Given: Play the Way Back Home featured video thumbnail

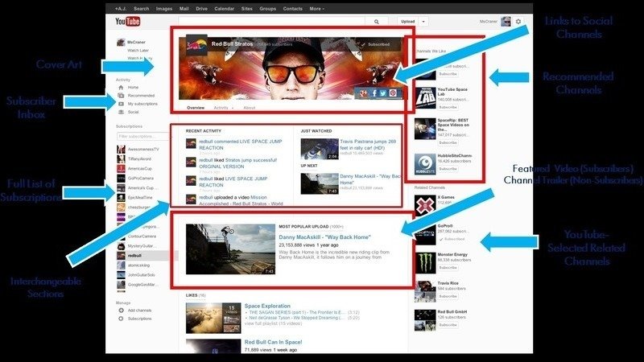Looking at the screenshot, I should click(230, 249).
